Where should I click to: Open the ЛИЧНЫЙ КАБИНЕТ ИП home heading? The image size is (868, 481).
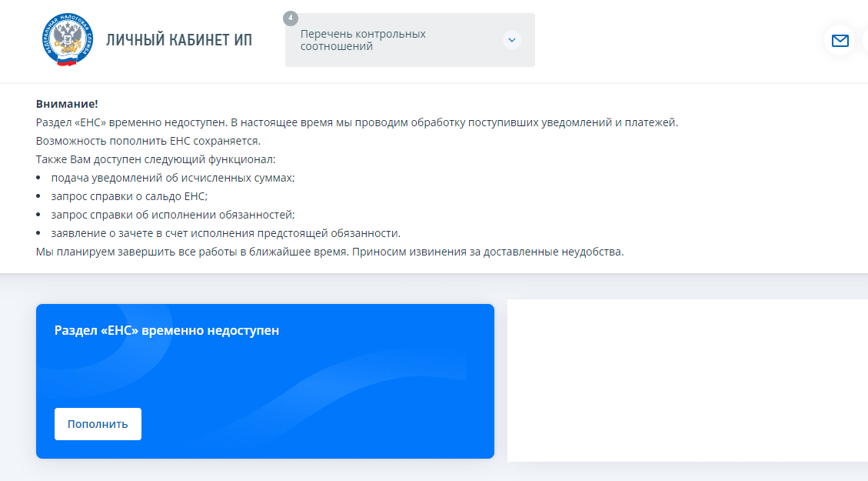pyautogui.click(x=178, y=39)
